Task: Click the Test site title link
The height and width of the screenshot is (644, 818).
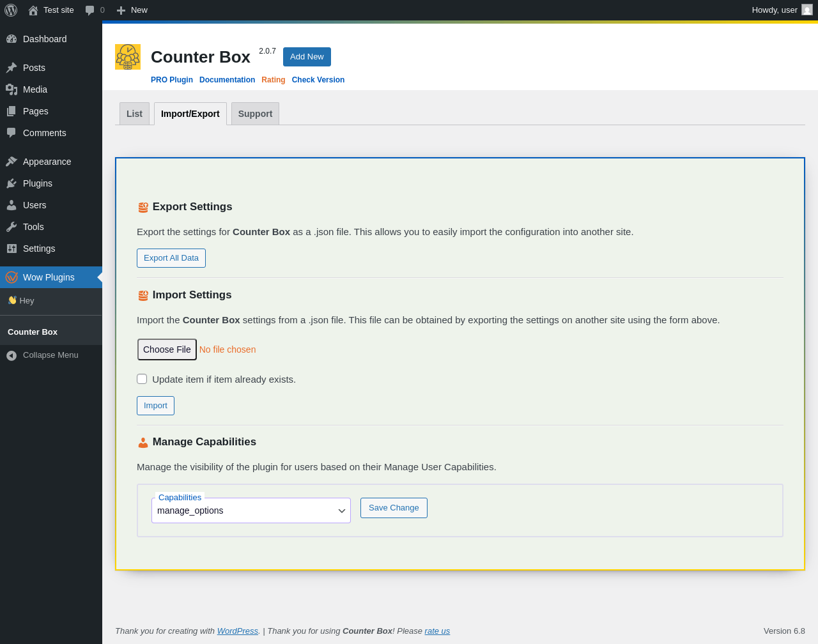Action: pyautogui.click(x=59, y=10)
